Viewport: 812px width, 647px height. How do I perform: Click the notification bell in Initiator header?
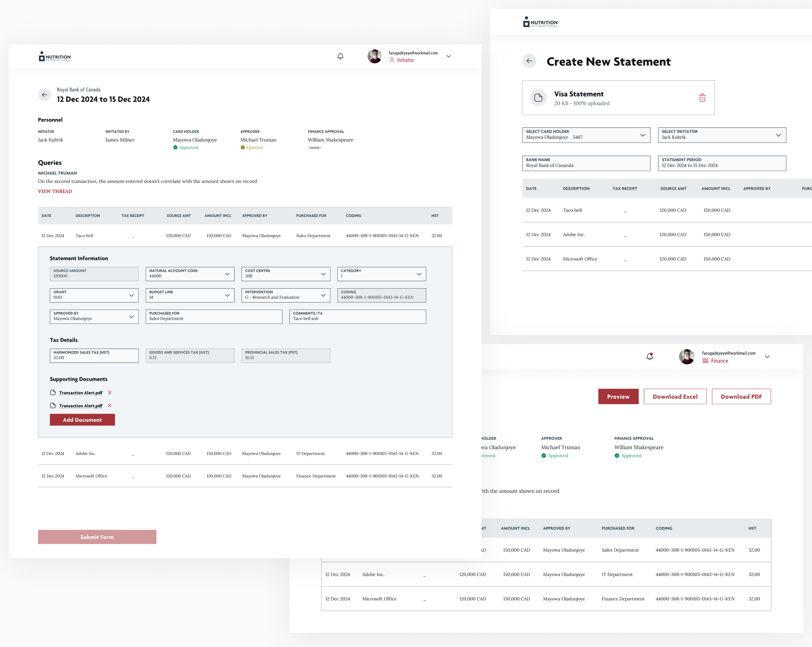(x=340, y=56)
